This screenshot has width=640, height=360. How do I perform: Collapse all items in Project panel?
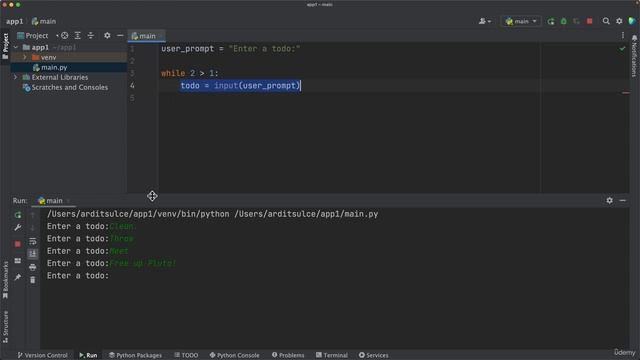[91, 36]
